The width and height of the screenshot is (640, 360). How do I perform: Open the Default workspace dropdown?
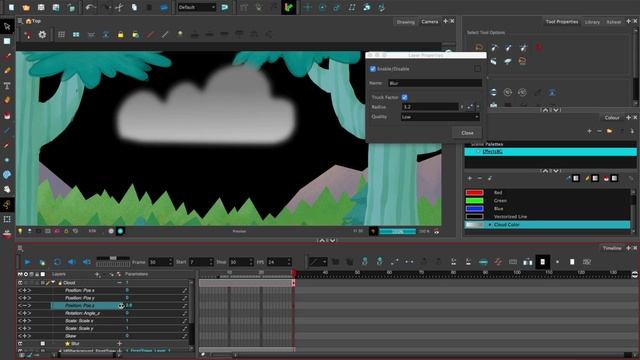[x=196, y=7]
